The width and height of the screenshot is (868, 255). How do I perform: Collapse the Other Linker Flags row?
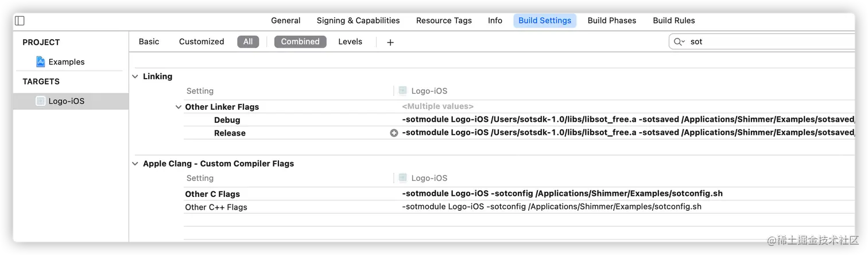click(179, 107)
